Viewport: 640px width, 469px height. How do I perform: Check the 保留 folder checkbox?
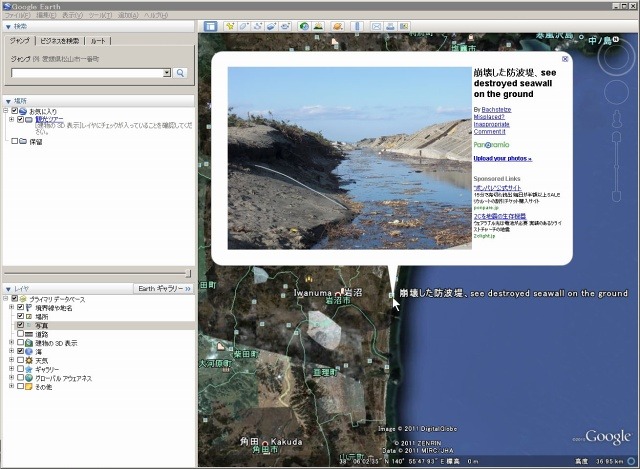click(15, 141)
